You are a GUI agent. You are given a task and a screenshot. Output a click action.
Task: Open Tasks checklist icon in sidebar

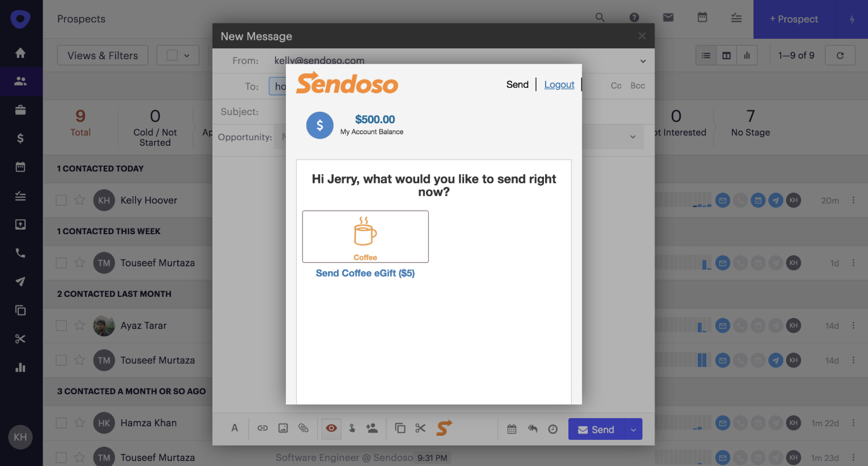21,196
